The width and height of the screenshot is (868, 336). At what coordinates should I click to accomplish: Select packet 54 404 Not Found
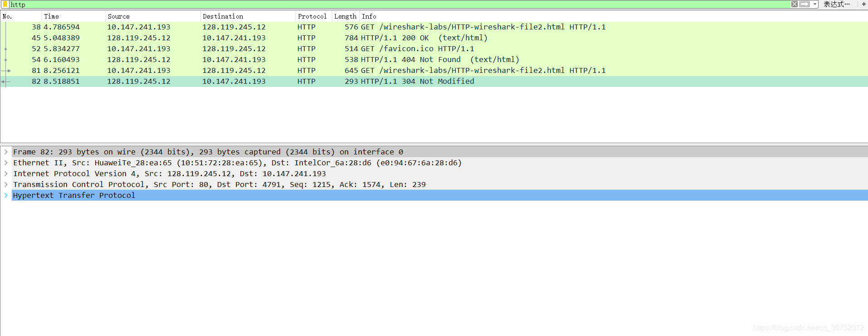[x=434, y=60]
